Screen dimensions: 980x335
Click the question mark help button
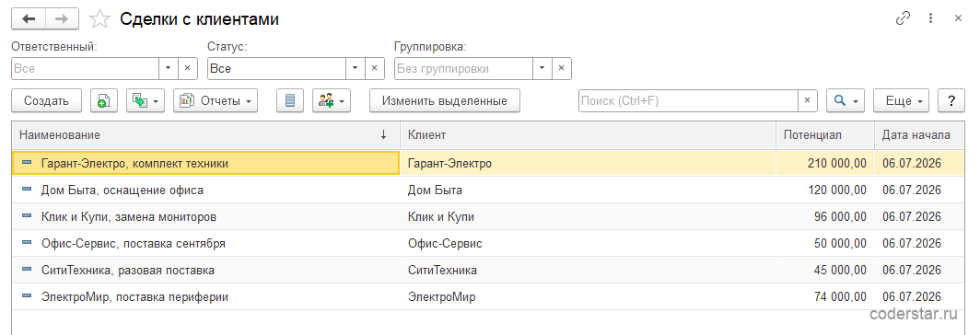(x=951, y=100)
